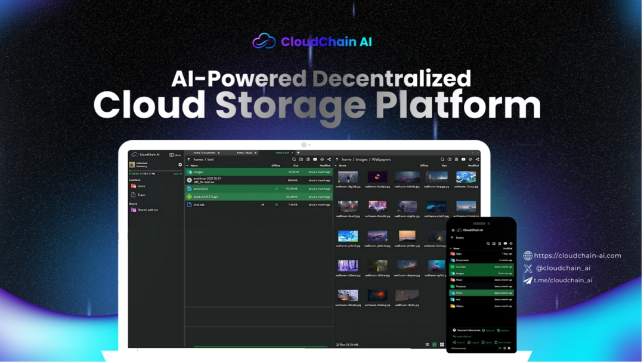The height and width of the screenshot is (363, 644).
Task: Click the share icon in home / test toolbar
Action: pos(329,159)
